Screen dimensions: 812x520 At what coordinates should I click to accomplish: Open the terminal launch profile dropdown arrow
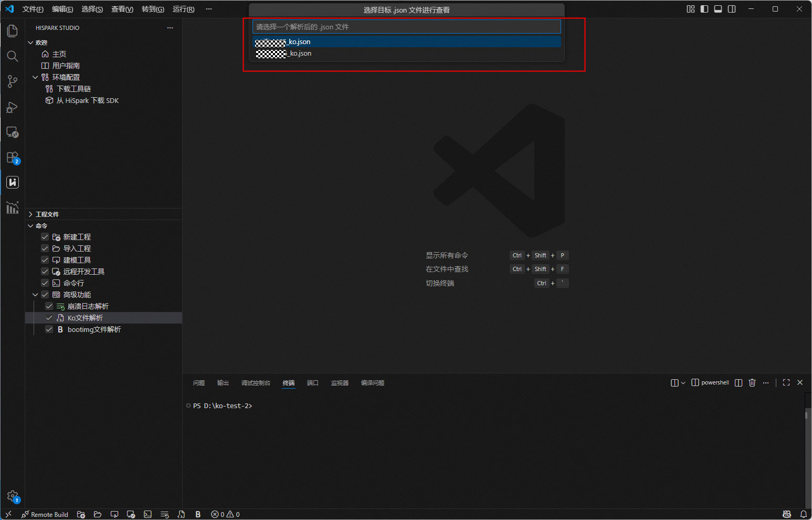click(x=683, y=383)
